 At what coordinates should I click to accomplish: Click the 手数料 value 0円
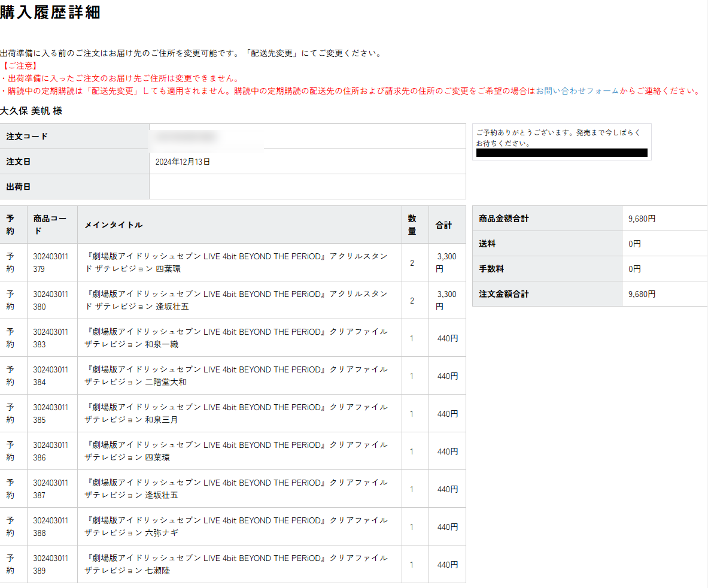click(634, 269)
